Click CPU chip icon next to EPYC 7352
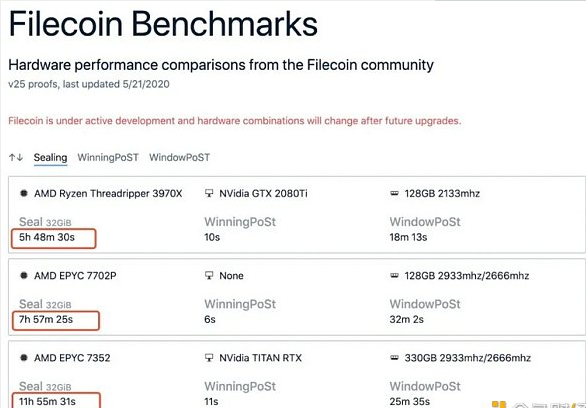Viewport: 586px width, 408px height. (24, 358)
